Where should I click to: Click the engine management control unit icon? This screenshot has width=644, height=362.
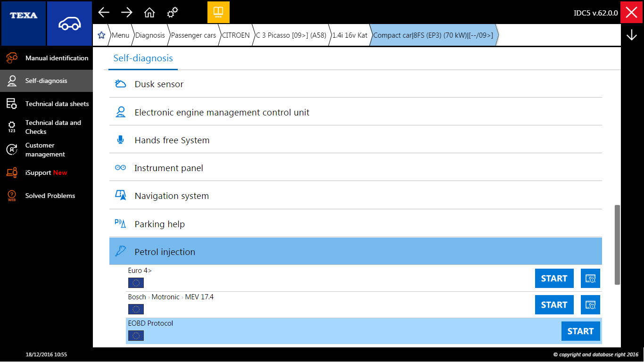pyautogui.click(x=121, y=112)
